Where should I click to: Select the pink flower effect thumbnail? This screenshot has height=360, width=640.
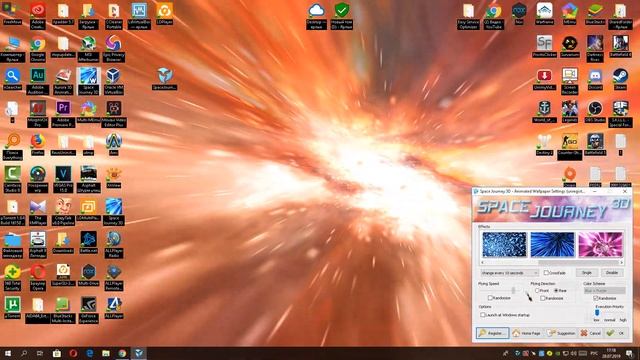pyautogui.click(x=600, y=244)
